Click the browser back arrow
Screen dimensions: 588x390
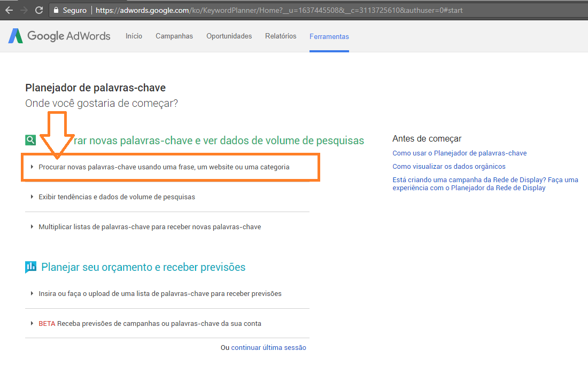9,10
